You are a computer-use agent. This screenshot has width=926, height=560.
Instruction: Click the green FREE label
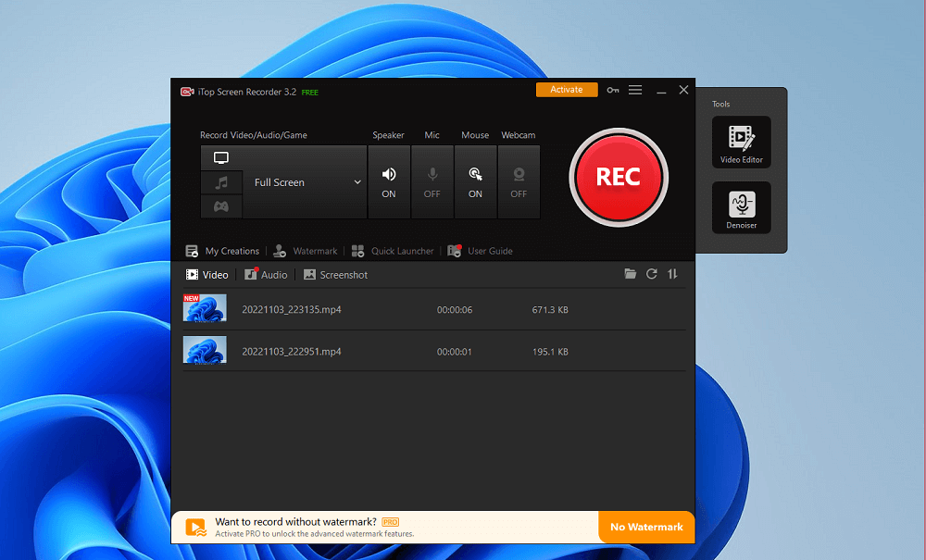[x=310, y=93]
